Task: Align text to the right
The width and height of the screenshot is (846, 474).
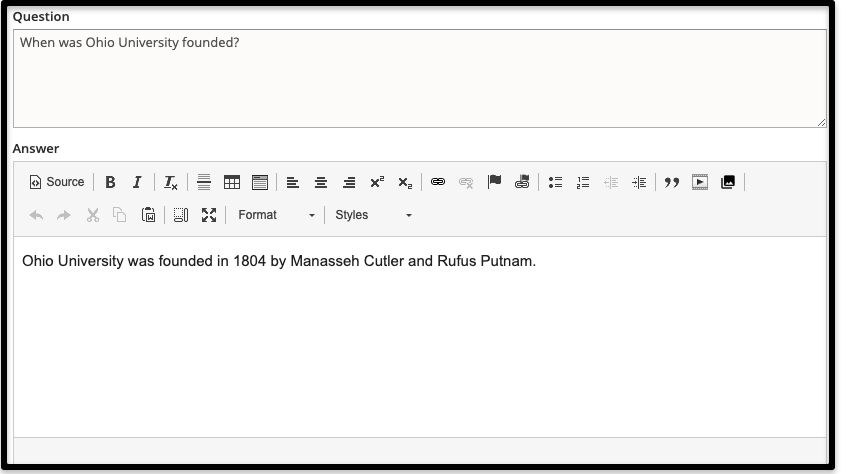Action: coord(349,182)
